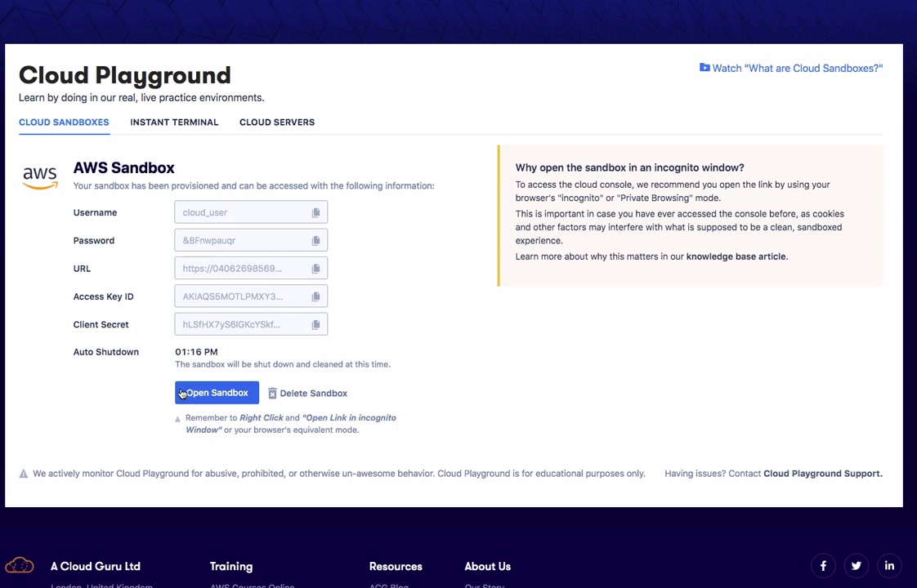
Task: Switch to Cloud Servers tab
Action: click(277, 122)
